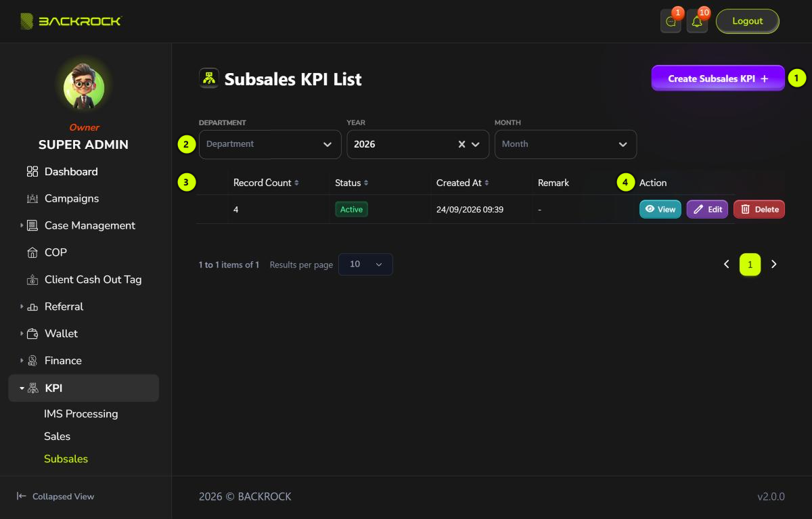Click the Finance sidebar icon

32,361
